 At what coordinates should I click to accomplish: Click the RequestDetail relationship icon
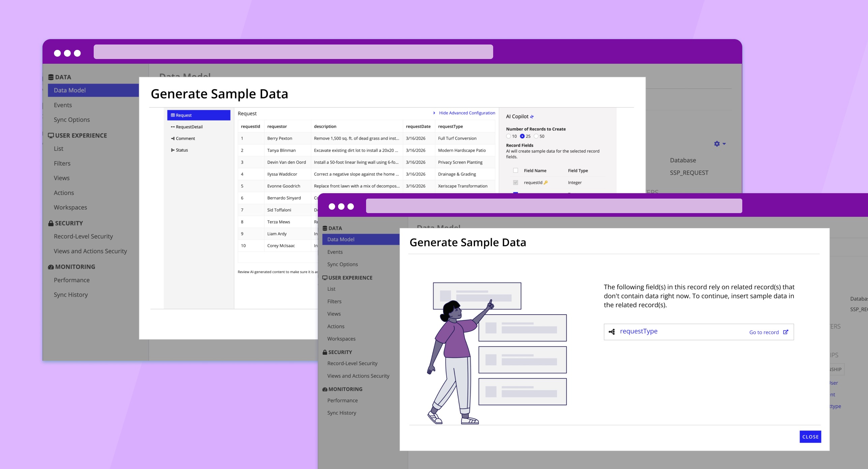tap(173, 127)
